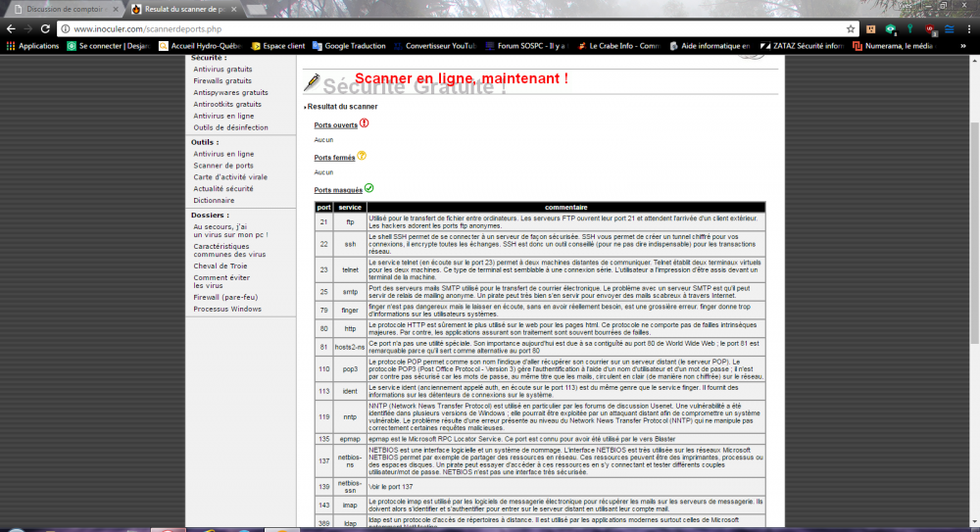Click the ssh service cell for port 22
Image resolution: width=980 pixels, height=532 pixels.
350,244
